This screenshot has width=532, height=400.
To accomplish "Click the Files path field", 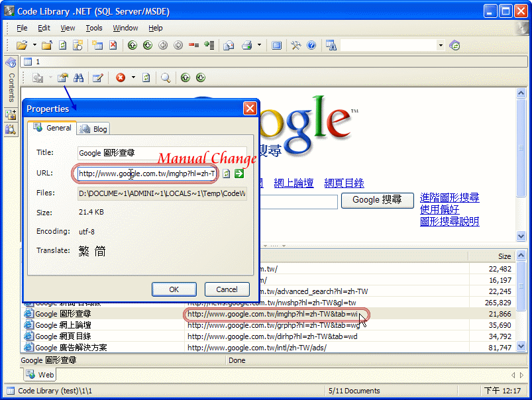I will click(162, 193).
